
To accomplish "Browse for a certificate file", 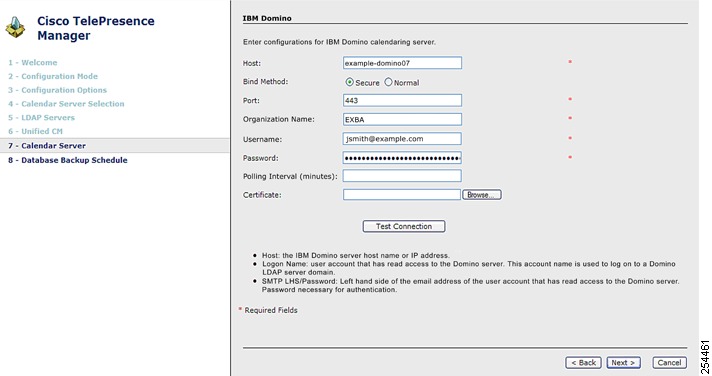I will [482, 195].
